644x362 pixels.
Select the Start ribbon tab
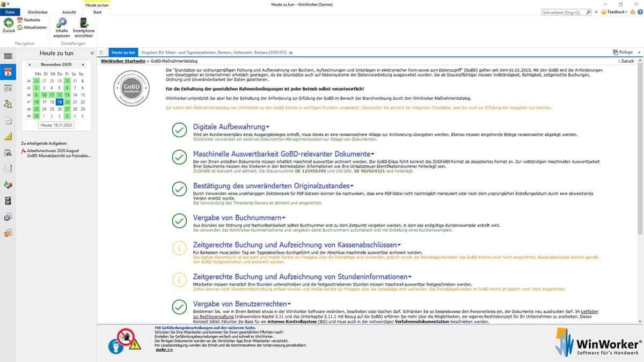click(98, 12)
